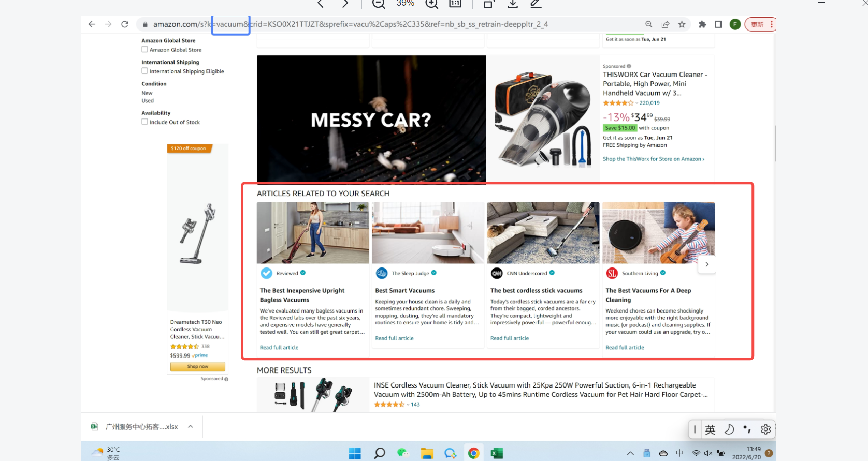Bookmark page with the star icon
The image size is (868, 461).
coord(682,24)
